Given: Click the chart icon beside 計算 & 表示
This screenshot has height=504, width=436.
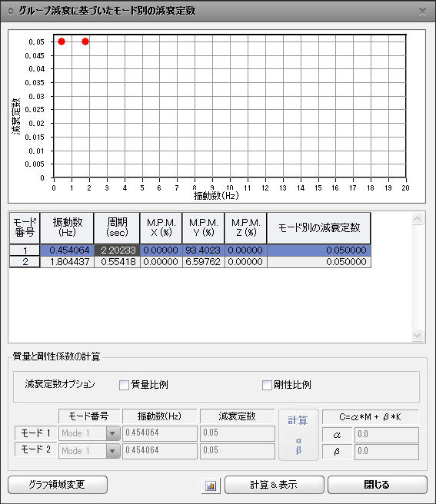Looking at the screenshot, I should coord(211,486).
